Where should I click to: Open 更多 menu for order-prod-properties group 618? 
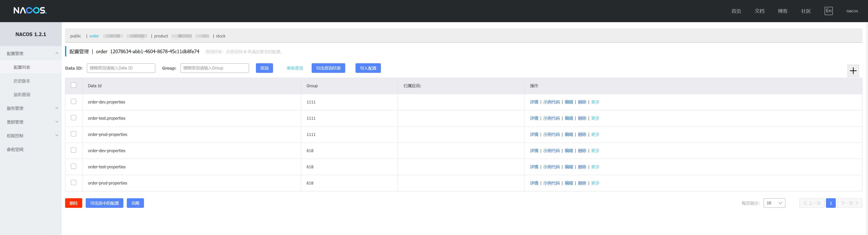595,183
